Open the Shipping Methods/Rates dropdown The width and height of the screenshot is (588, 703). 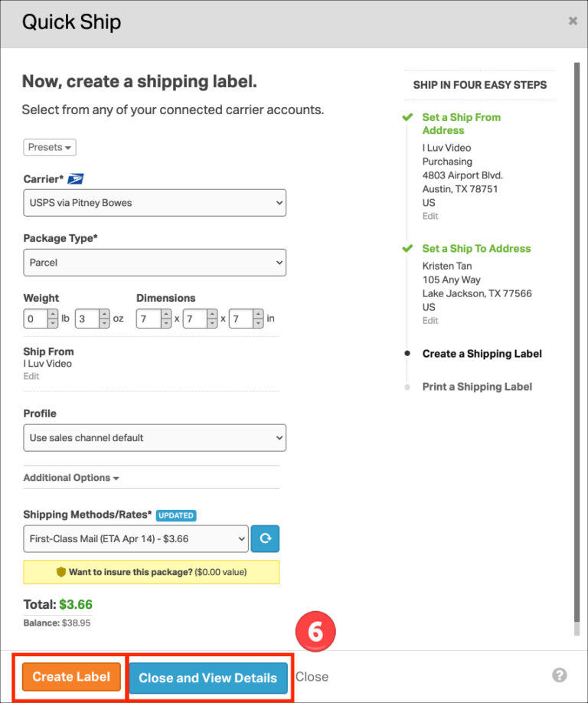136,538
